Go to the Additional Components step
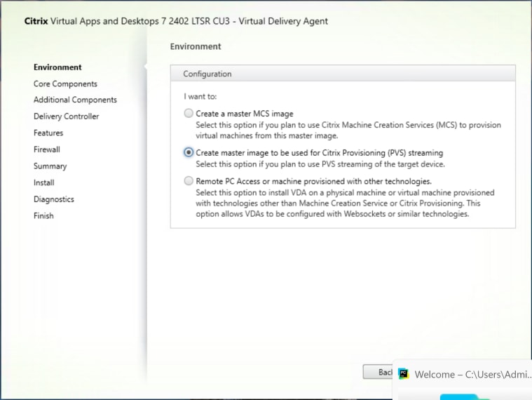 click(75, 100)
